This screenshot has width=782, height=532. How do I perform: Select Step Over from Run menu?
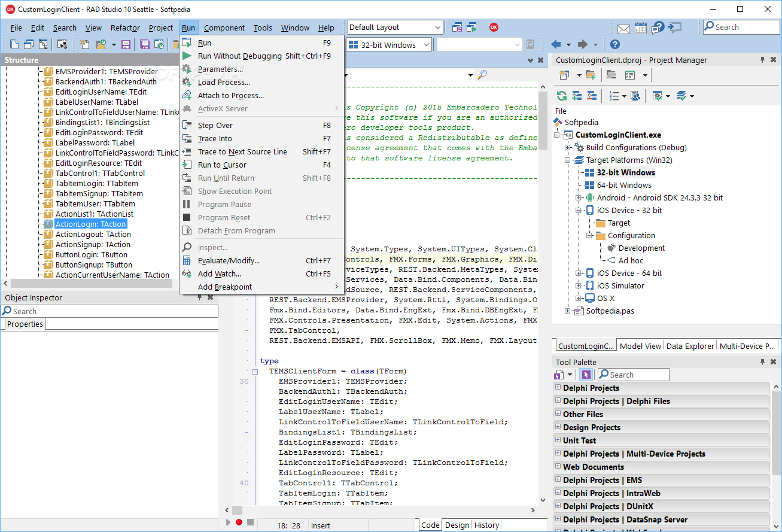(262, 125)
